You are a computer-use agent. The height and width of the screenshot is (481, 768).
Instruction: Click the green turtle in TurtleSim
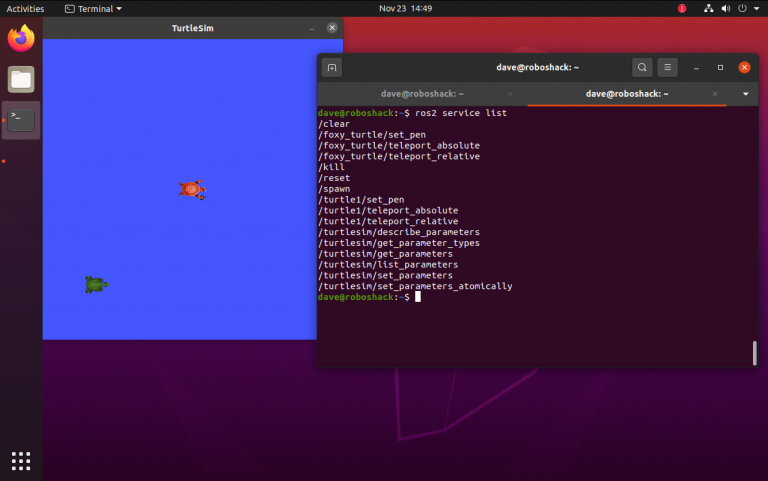[x=95, y=285]
